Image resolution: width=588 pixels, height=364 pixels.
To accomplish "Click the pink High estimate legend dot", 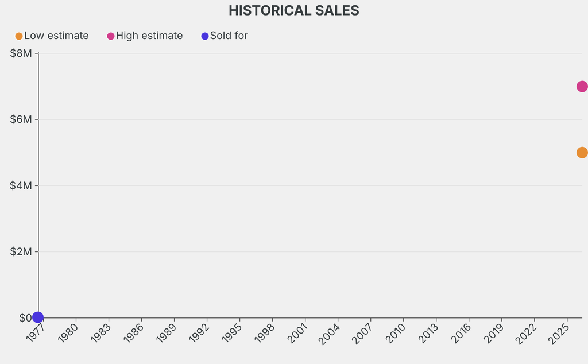I will tap(111, 36).
